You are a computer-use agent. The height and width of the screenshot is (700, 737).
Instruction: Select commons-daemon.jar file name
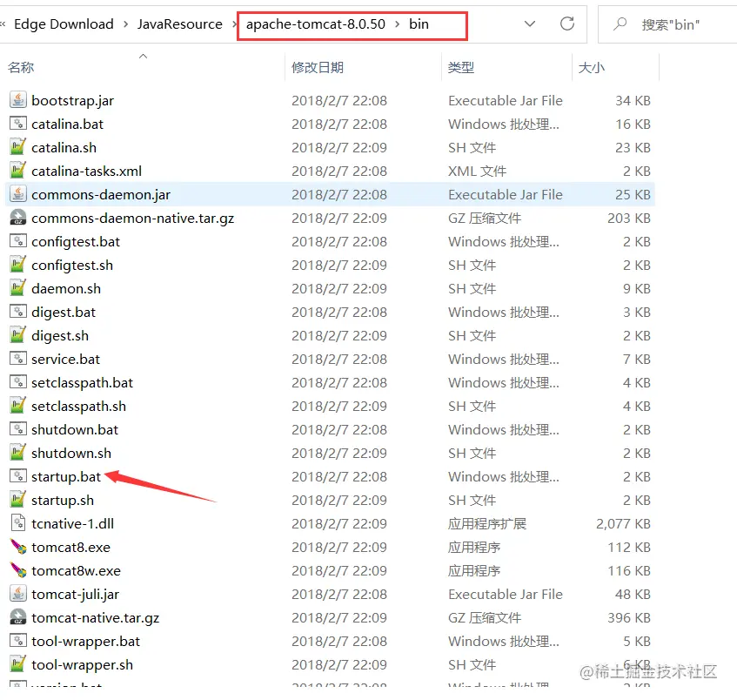pos(101,194)
